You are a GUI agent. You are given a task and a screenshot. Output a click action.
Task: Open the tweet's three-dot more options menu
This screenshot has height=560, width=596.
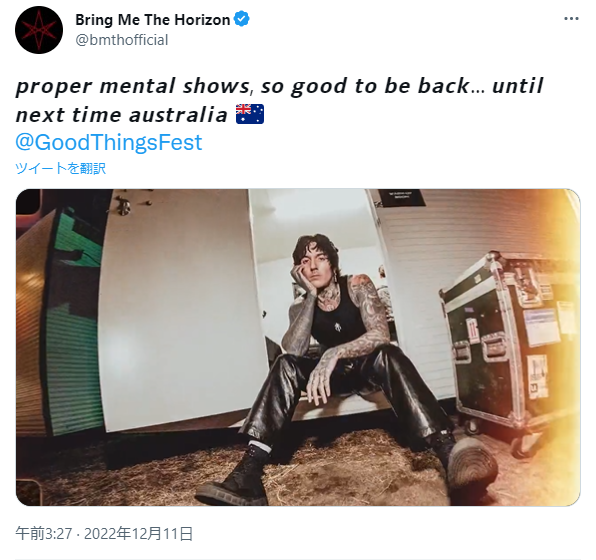[x=571, y=18]
